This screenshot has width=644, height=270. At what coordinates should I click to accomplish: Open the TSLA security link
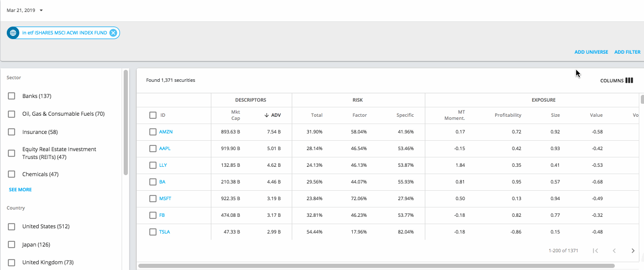click(x=164, y=232)
